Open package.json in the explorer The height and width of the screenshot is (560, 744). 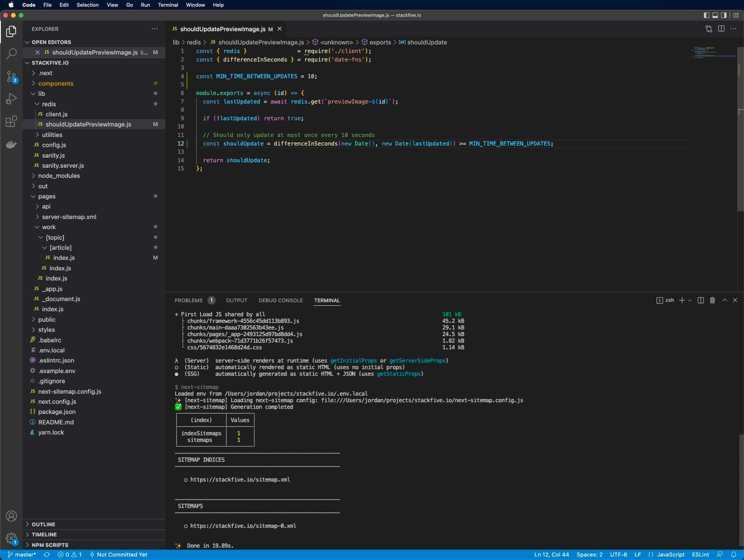(57, 412)
